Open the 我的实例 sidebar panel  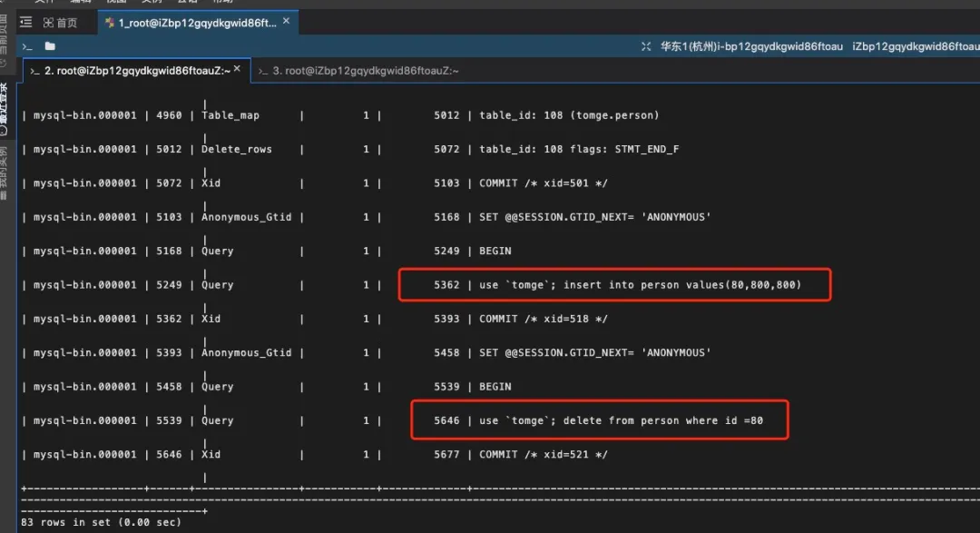5,167
